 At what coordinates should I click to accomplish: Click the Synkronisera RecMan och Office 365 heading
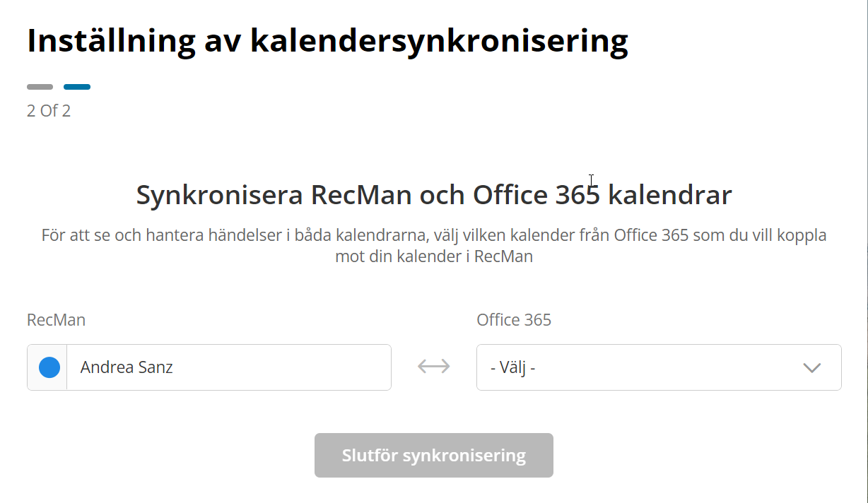tap(433, 195)
